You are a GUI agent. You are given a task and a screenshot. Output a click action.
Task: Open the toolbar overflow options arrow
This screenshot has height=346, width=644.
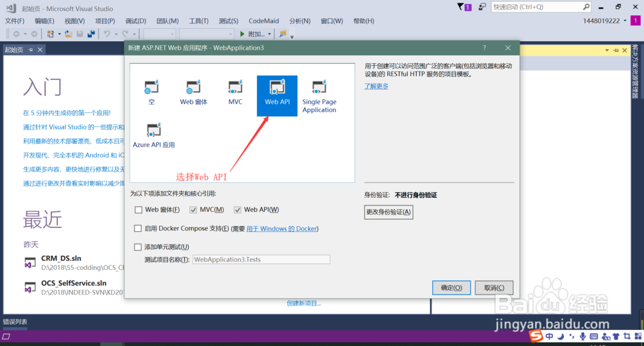(x=292, y=37)
